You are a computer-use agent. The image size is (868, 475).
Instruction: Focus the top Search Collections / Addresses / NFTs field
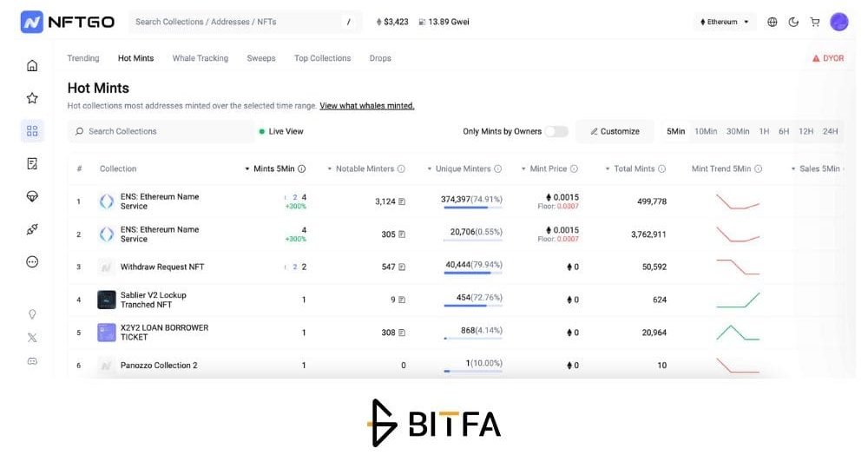(246, 23)
